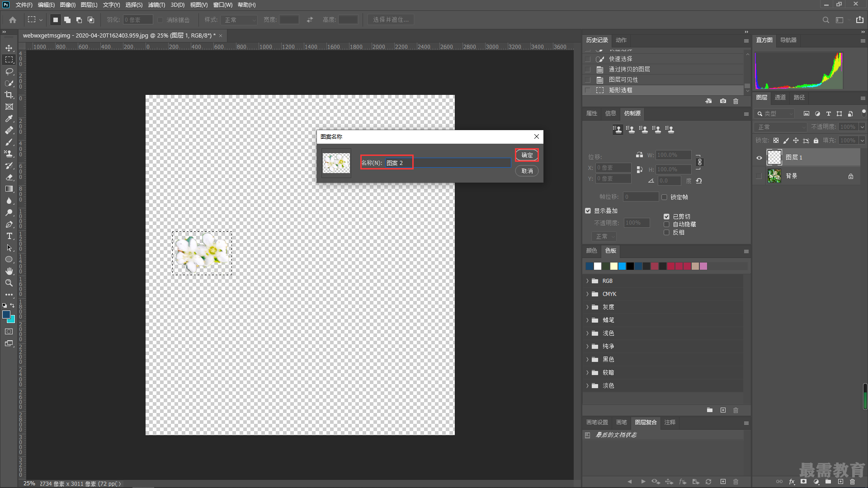Click the foreground color swatch
The height and width of the screenshot is (488, 868).
tap(6, 314)
